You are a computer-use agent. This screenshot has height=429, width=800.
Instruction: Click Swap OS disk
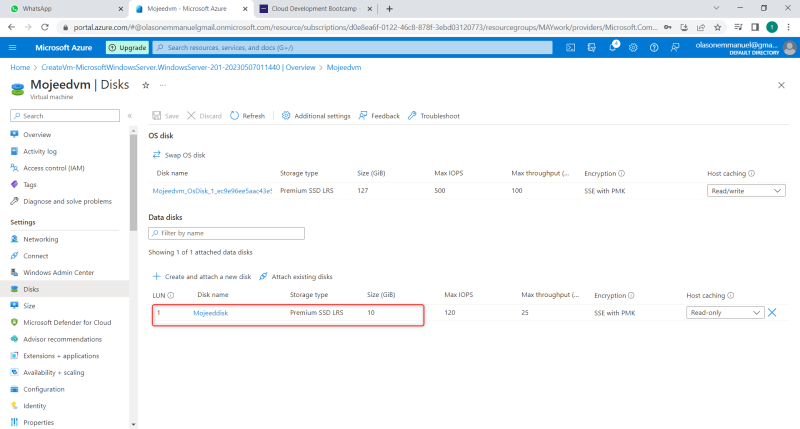pyautogui.click(x=179, y=155)
